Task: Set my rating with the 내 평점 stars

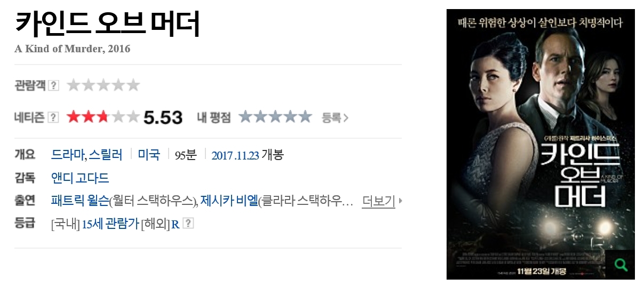Action: 275,116
